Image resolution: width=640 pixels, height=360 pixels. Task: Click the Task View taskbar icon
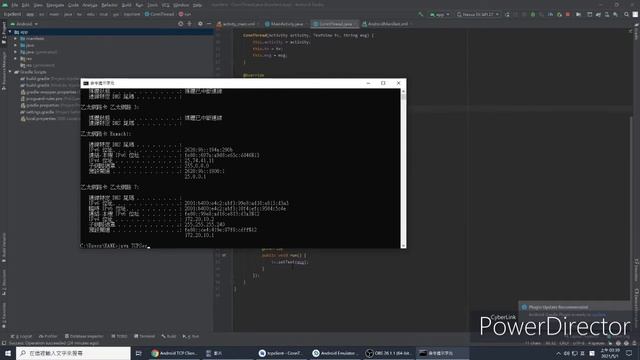pyautogui.click(x=139, y=353)
